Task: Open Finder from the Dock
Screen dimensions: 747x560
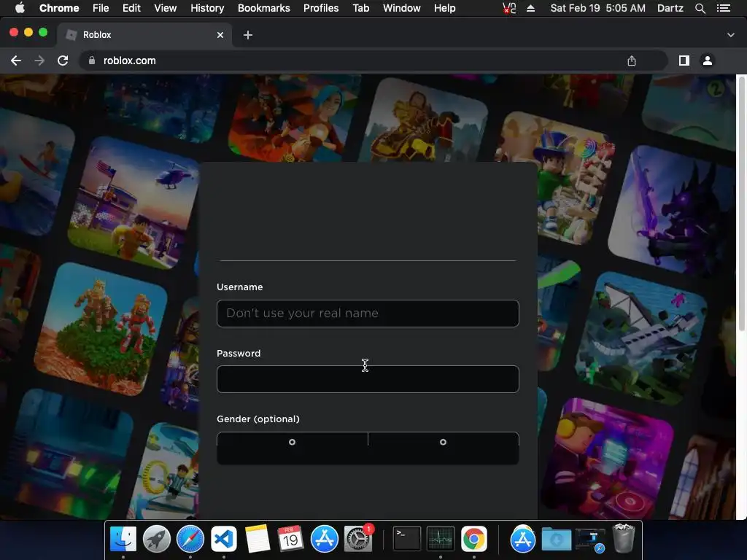Action: click(x=123, y=539)
